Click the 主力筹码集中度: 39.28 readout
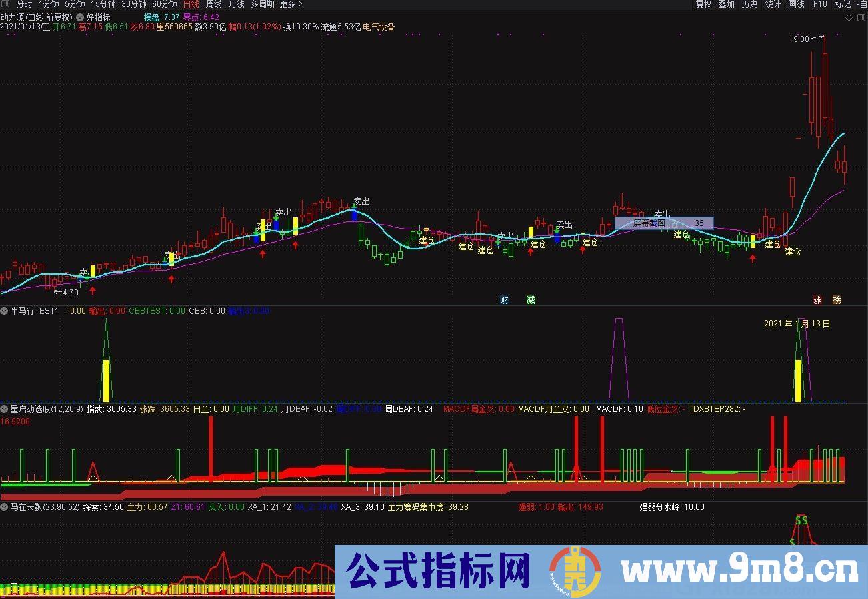 click(427, 507)
